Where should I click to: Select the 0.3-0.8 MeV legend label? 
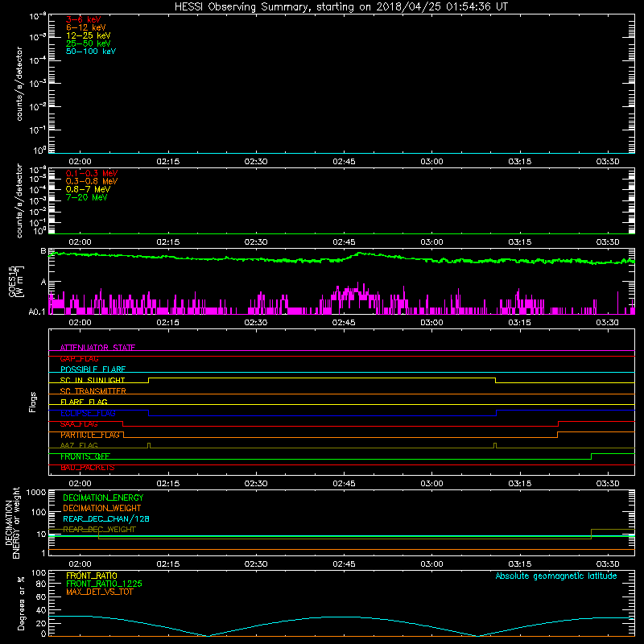point(92,181)
